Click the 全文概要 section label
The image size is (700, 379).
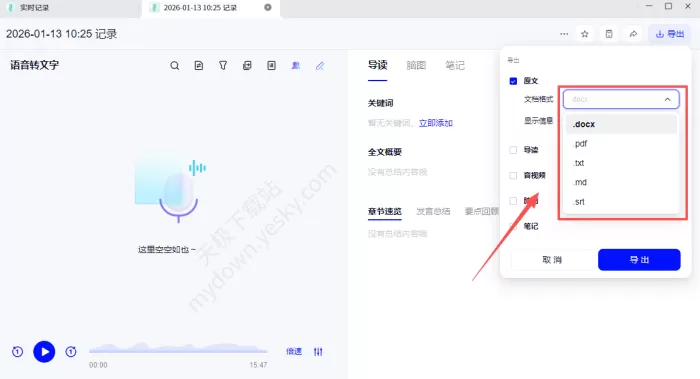pyautogui.click(x=384, y=152)
